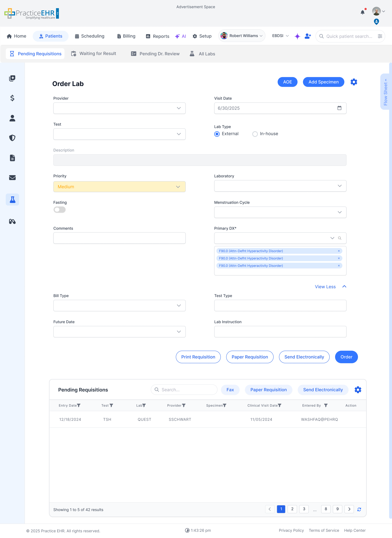Open the lab flask sidebar icon

pyautogui.click(x=12, y=200)
